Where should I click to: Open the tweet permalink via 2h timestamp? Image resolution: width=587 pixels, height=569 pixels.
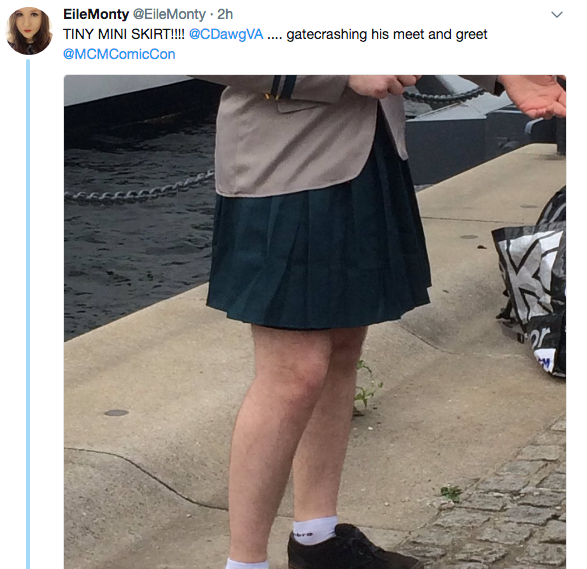225,14
